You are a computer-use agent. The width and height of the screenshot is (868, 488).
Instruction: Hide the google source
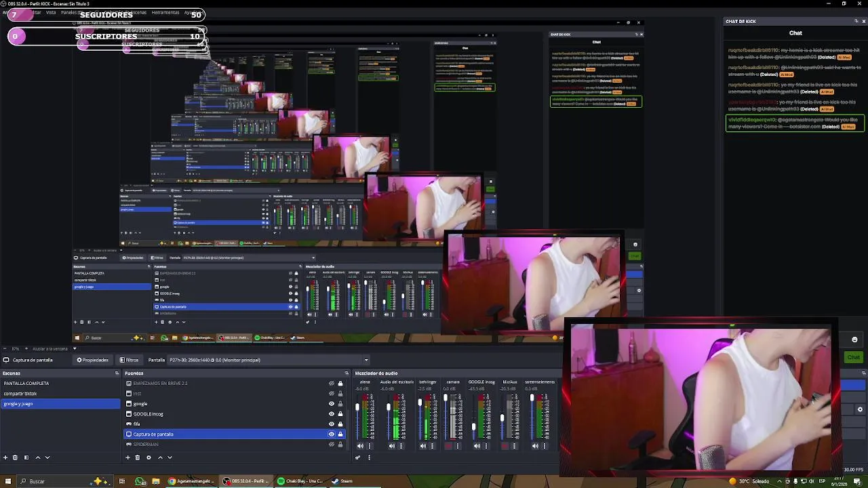click(x=332, y=404)
